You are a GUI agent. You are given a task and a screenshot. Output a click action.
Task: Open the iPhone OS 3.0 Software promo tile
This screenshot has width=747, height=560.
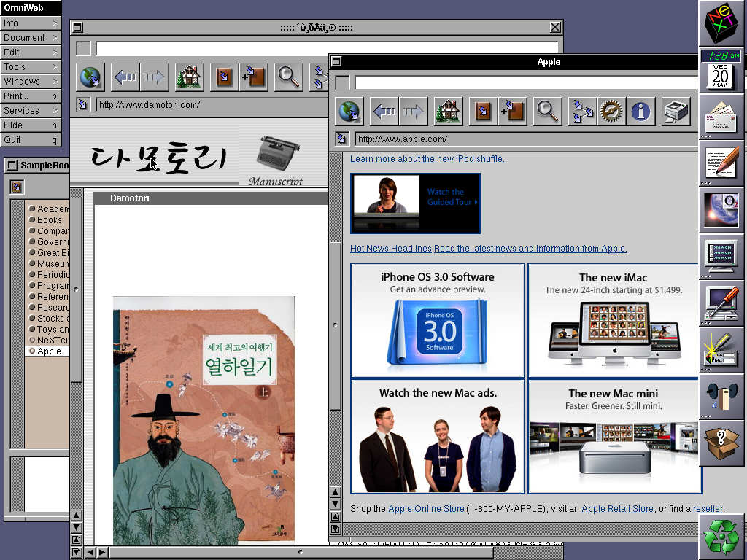click(438, 320)
